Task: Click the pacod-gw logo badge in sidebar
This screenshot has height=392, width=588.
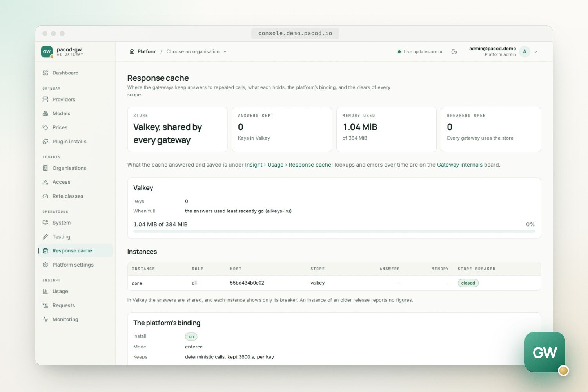Action: click(x=47, y=51)
